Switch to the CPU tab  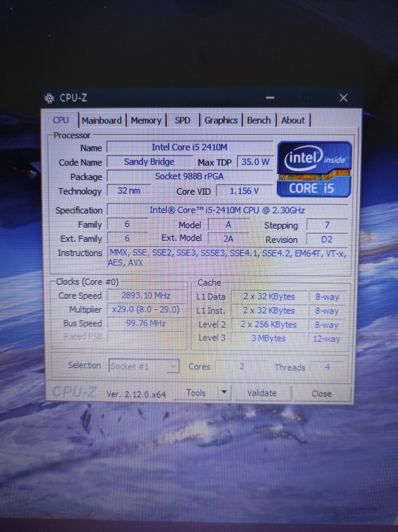(61, 120)
